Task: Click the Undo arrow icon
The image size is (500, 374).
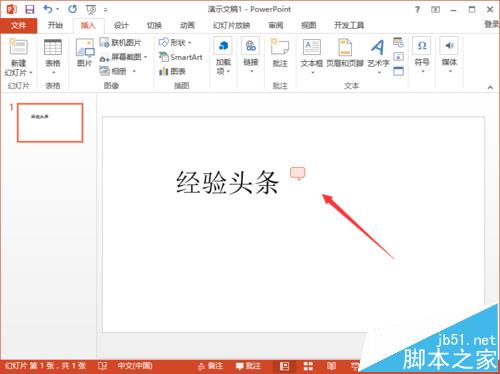Action: coord(48,9)
